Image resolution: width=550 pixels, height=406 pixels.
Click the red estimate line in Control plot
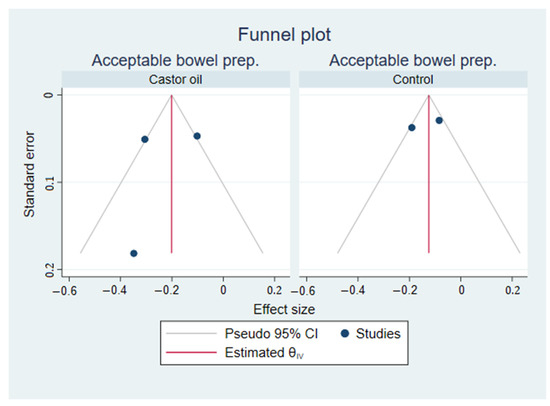[x=429, y=174]
